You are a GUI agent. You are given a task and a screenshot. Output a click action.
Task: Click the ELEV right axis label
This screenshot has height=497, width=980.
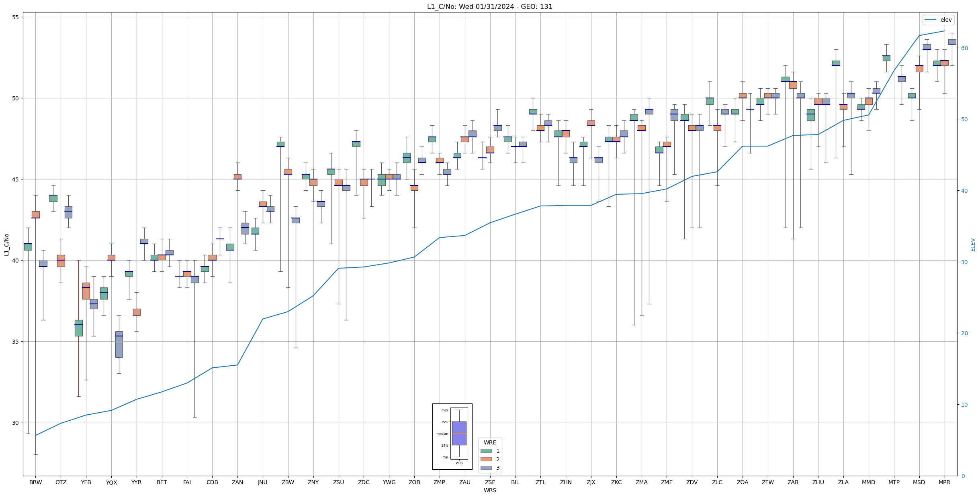972,244
